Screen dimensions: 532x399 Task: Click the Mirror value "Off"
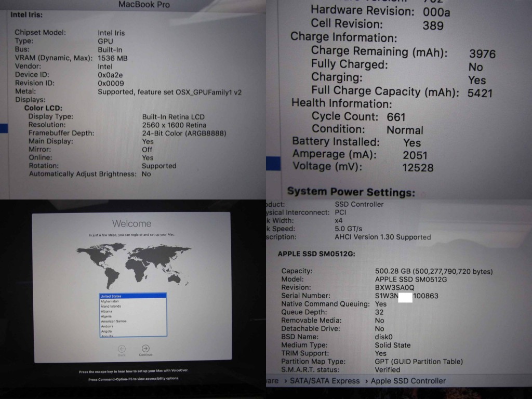tap(147, 150)
